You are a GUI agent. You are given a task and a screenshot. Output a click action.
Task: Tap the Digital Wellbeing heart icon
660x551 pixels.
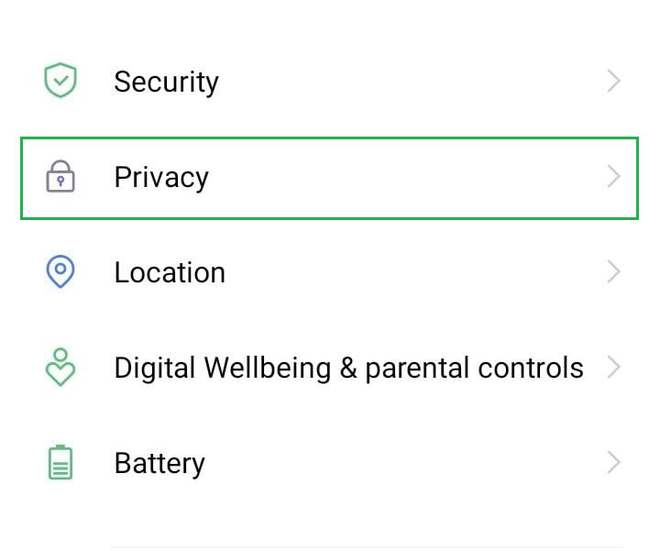point(61,367)
